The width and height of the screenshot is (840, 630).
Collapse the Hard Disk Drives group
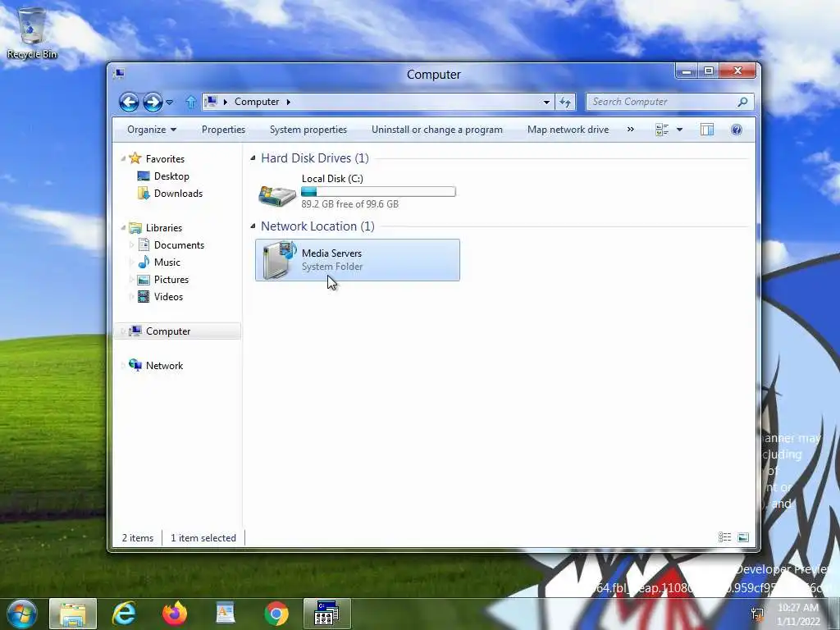click(253, 158)
